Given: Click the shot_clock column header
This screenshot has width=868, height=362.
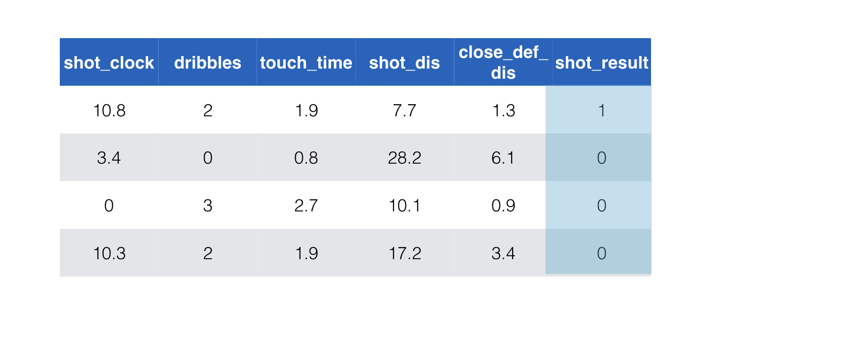Looking at the screenshot, I should click(109, 63).
